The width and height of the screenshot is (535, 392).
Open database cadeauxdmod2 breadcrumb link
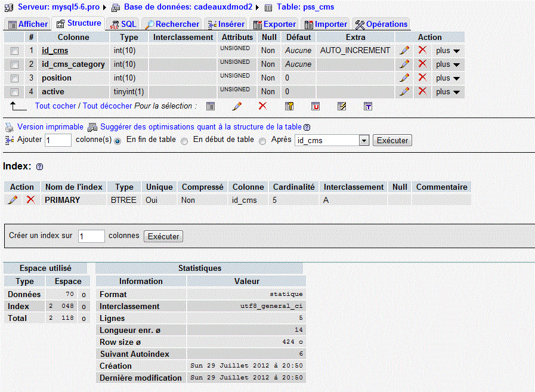pyautogui.click(x=188, y=7)
